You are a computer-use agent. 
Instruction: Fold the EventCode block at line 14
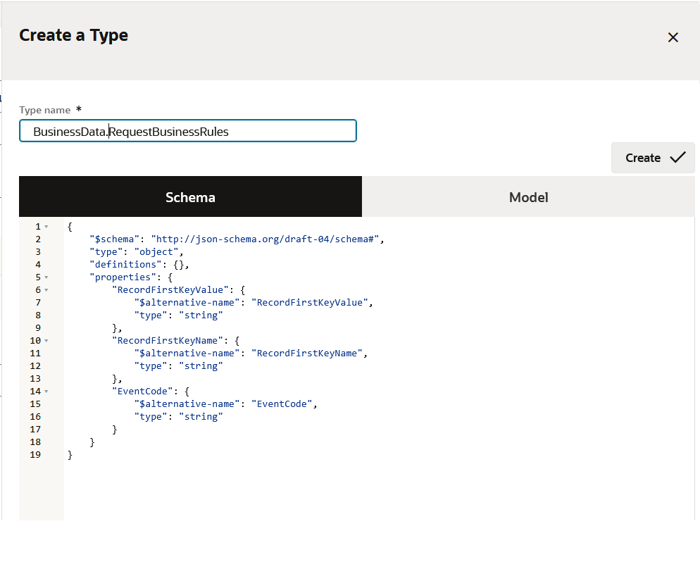pyautogui.click(x=46, y=392)
